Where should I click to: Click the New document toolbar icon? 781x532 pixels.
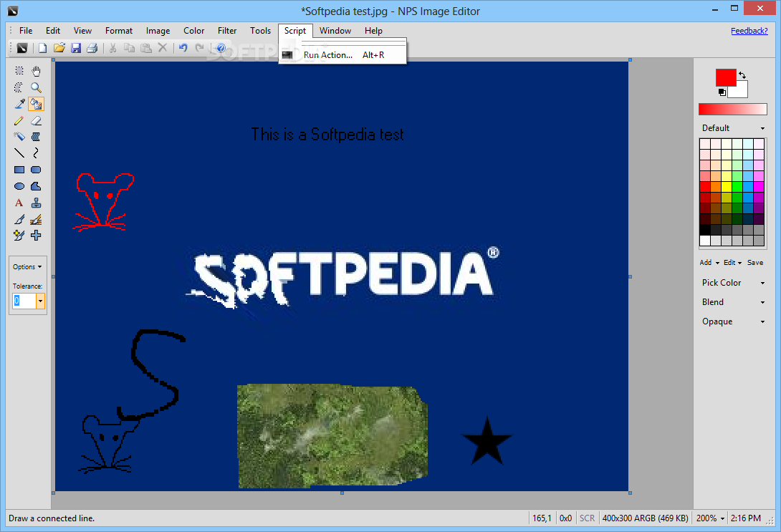point(43,48)
